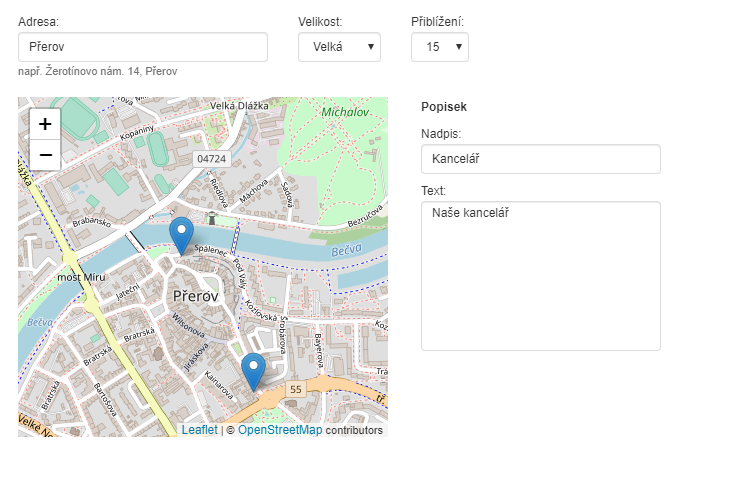The height and width of the screenshot is (477, 735).
Task: Focus the Adresa input containing Přerov
Action: [143, 47]
